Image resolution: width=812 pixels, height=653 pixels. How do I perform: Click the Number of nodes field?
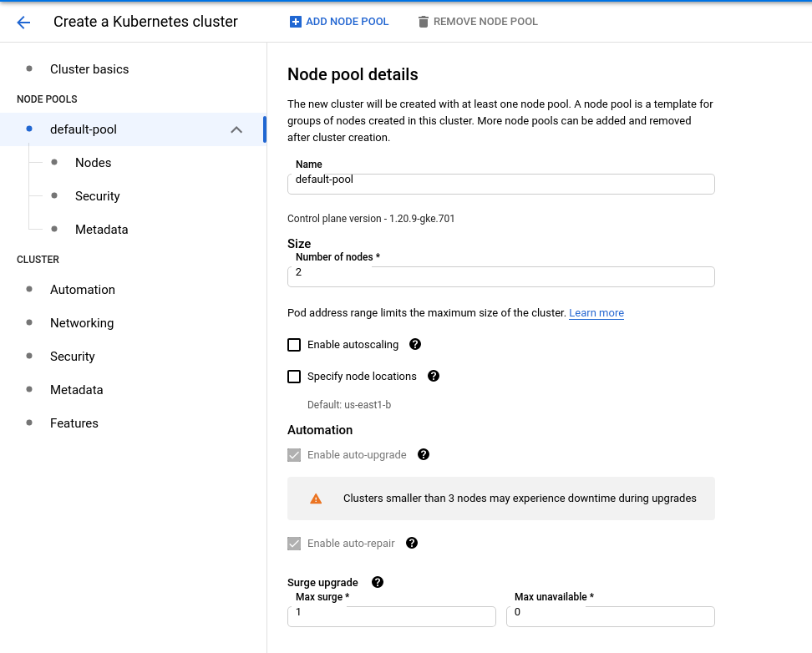pos(500,276)
